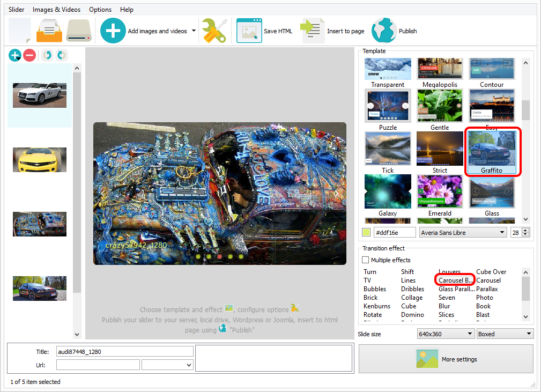The height and width of the screenshot is (392, 541).
Task: Click the Add images and videos plus icon
Action: 113,31
